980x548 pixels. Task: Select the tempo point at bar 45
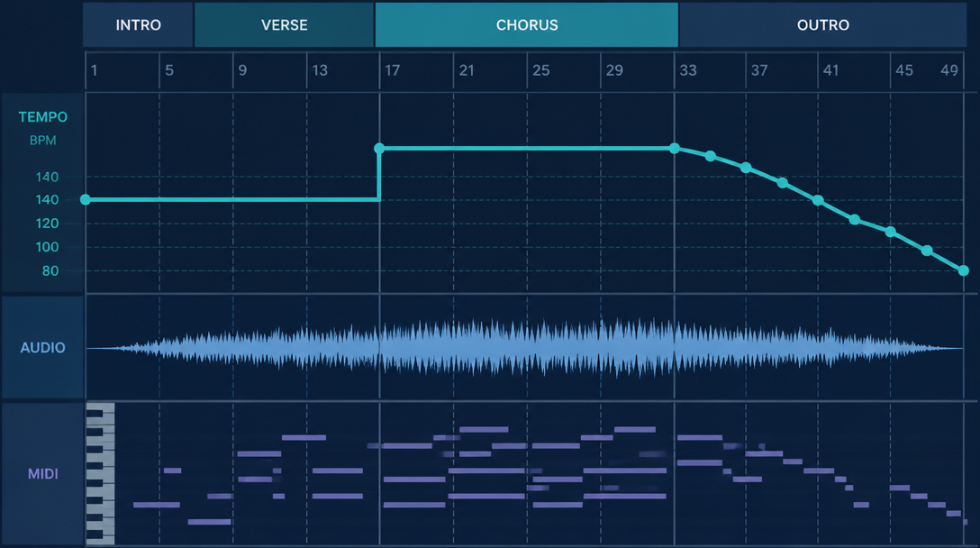point(891,232)
